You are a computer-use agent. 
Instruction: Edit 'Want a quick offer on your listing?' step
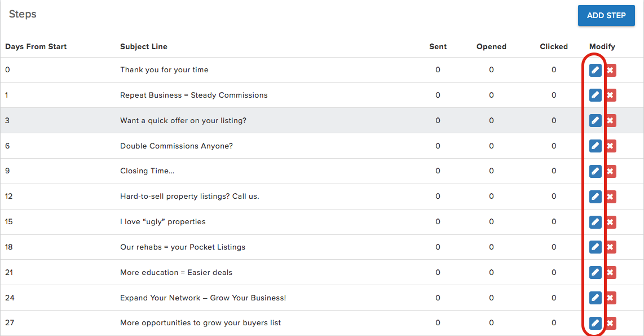(x=595, y=120)
